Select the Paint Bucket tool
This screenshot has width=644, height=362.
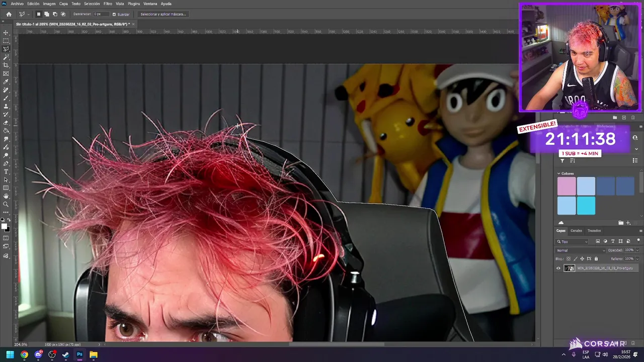click(6, 131)
